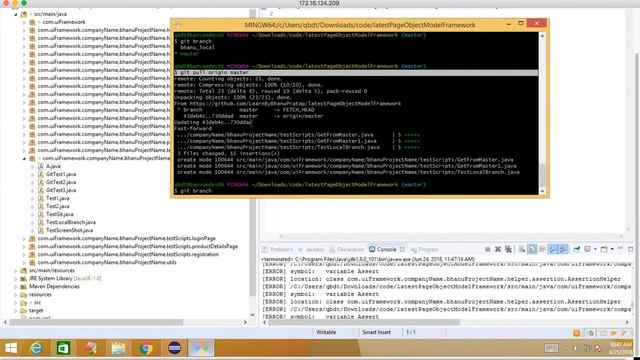Open the green Store app taskbar icon
The width and height of the screenshot is (640, 360).
pyautogui.click(x=63, y=348)
